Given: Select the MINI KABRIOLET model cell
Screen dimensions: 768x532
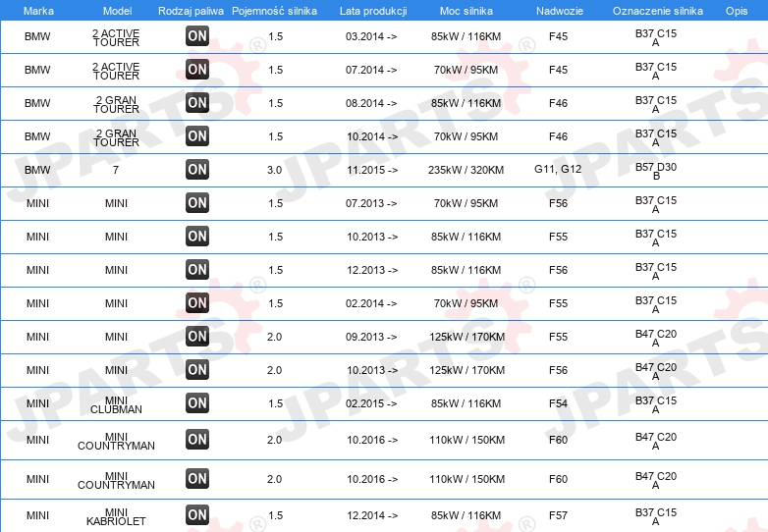Looking at the screenshot, I should click(116, 517).
